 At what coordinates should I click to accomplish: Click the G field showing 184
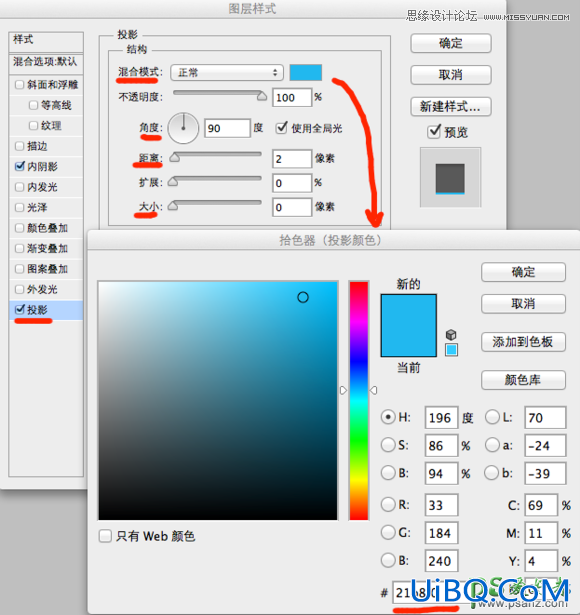[441, 533]
